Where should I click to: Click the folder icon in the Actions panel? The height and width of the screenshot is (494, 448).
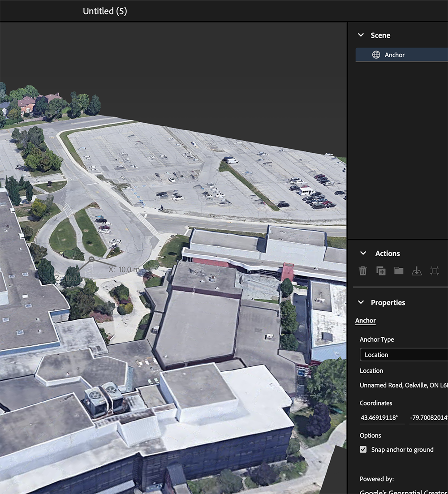(398, 271)
